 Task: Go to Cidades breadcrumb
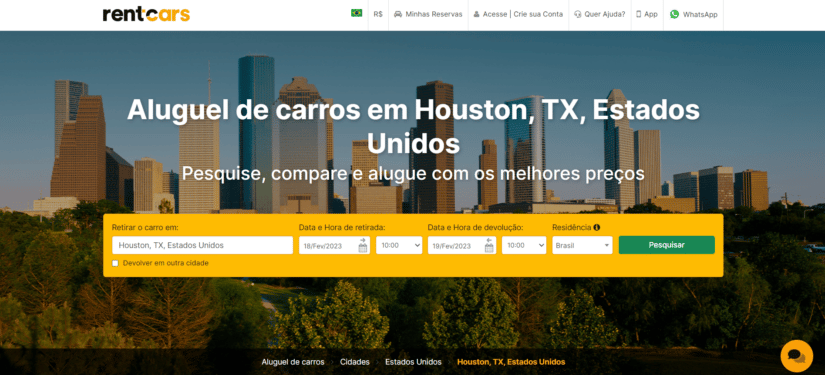355,362
